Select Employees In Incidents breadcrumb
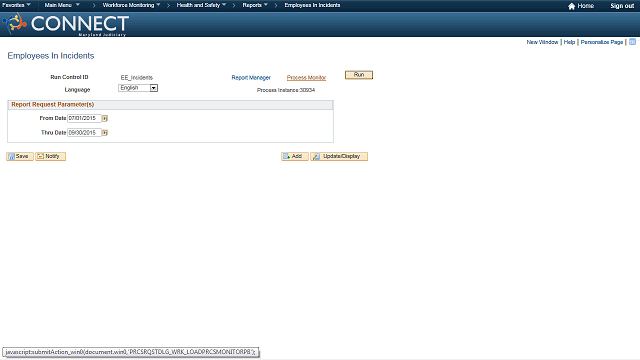 (x=312, y=5)
